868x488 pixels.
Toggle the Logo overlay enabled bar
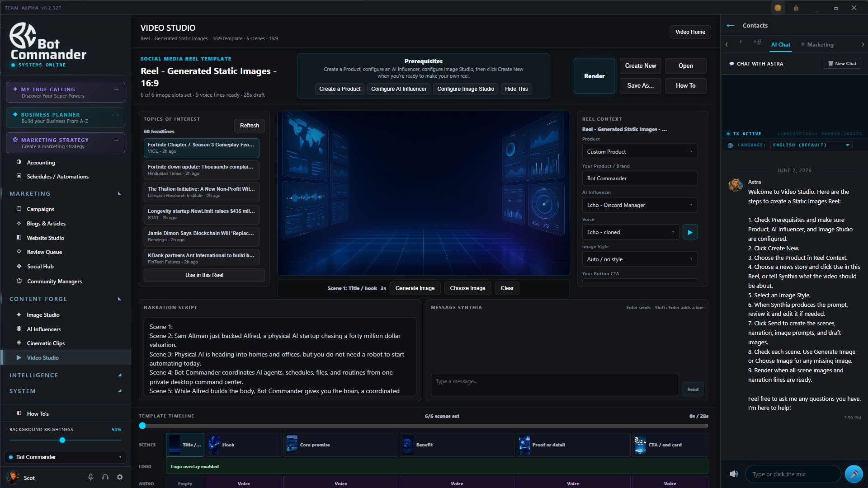point(437,466)
